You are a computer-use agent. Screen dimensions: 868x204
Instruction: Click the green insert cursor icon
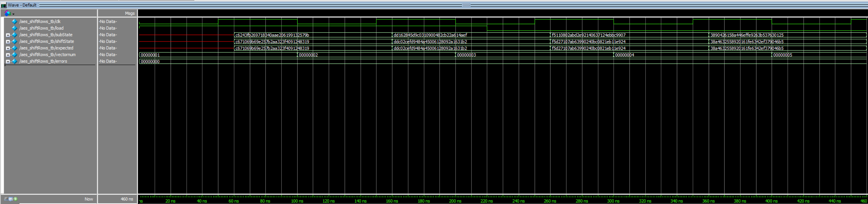pos(16,199)
